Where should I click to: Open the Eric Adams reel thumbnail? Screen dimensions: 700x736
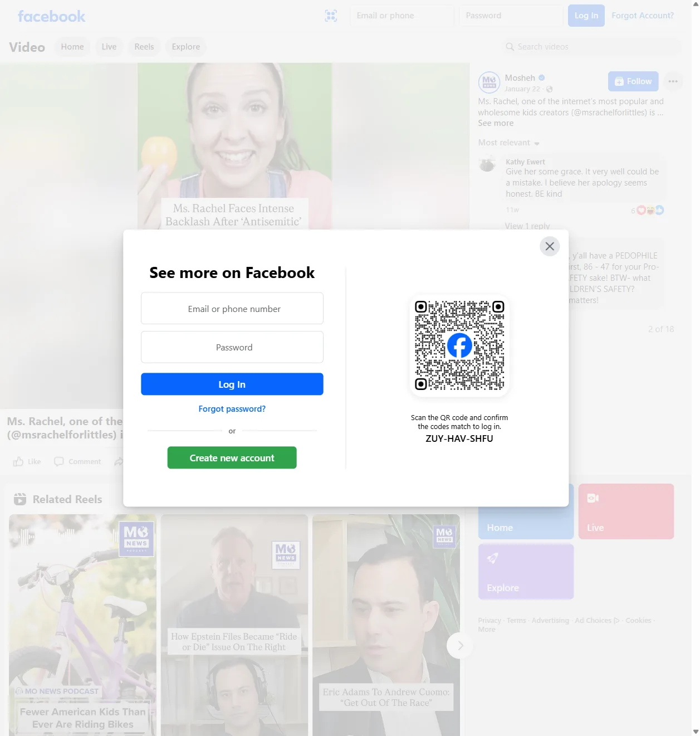[x=386, y=625]
